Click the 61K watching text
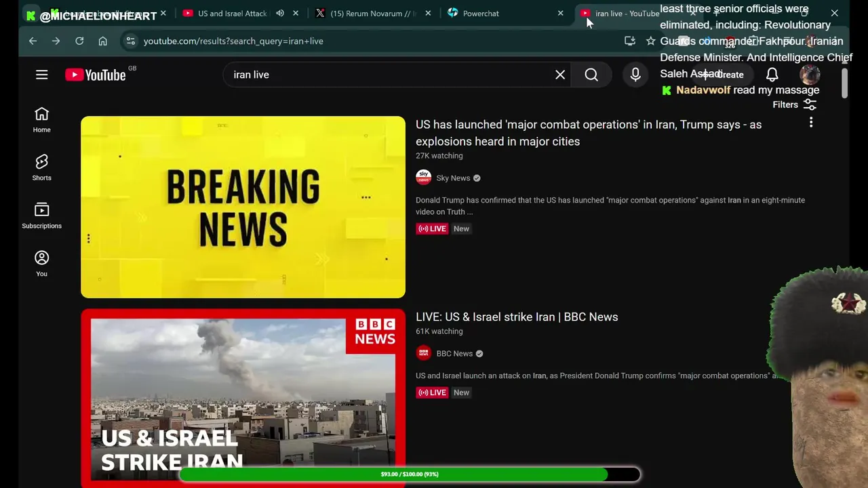Screen dimensions: 868x488 click(x=439, y=331)
